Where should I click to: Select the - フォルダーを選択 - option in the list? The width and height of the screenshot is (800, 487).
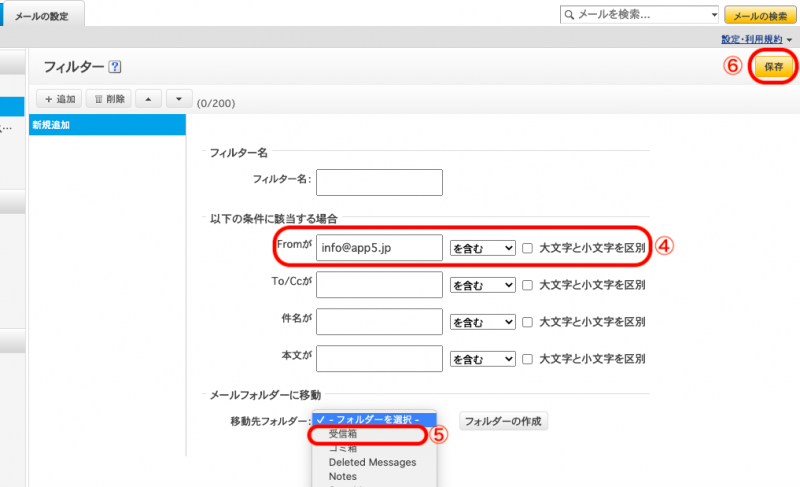[374, 420]
